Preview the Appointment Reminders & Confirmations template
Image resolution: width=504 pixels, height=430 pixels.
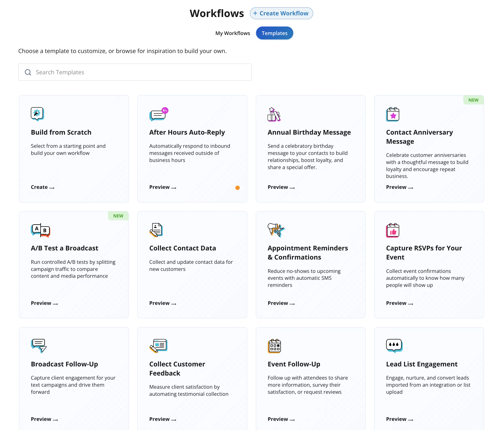(x=281, y=303)
